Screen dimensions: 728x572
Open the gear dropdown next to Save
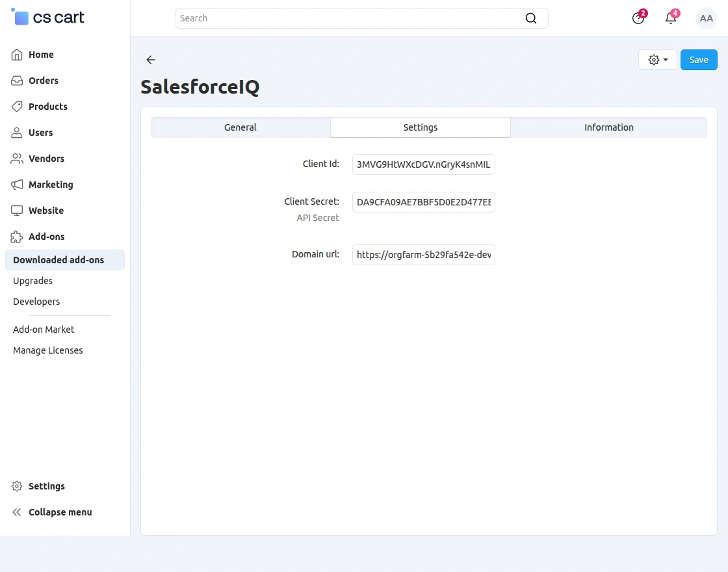[x=657, y=60]
